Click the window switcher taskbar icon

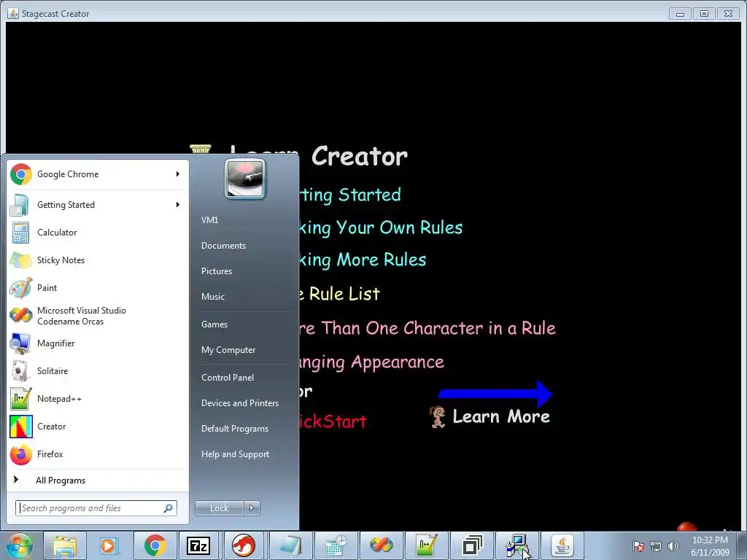point(472,545)
